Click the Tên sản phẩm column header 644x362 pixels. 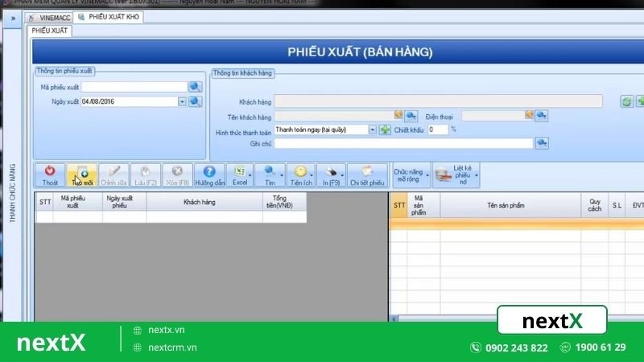510,205
